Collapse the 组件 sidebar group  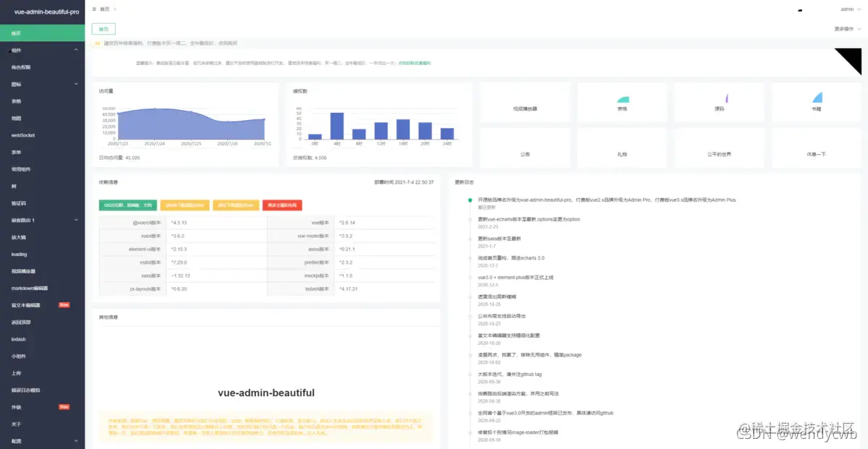[x=42, y=51]
